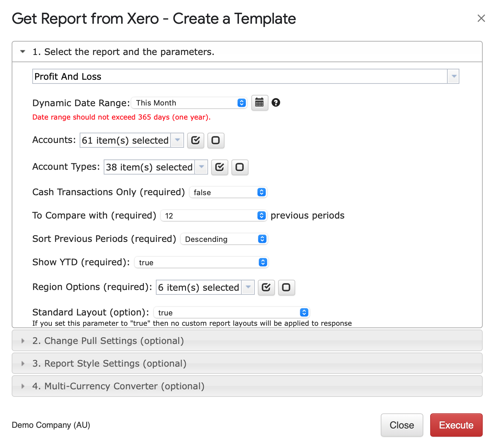Screen dimensions: 504x446
Task: Select all Accounts with check icon
Action: click(x=196, y=141)
